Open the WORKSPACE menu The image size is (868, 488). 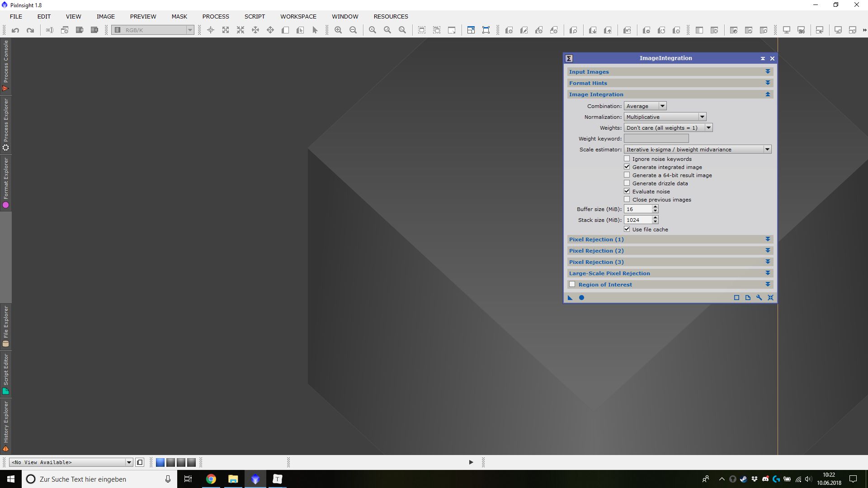(298, 16)
